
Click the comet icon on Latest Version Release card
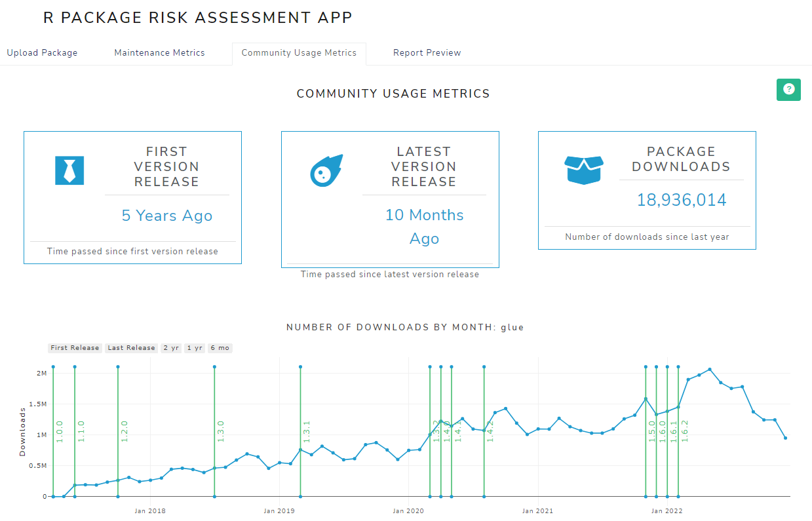click(326, 169)
